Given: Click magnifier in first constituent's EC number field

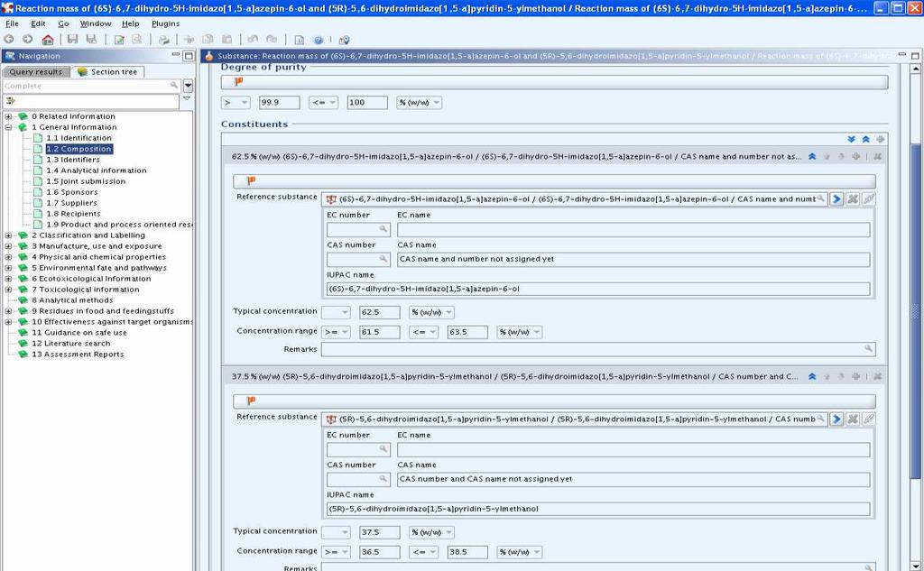Looking at the screenshot, I should pos(383,229).
